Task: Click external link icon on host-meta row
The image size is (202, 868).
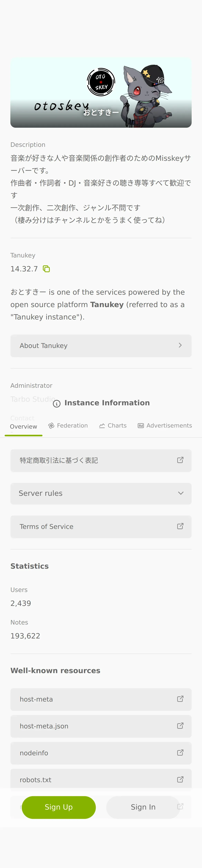Action: (180, 699)
